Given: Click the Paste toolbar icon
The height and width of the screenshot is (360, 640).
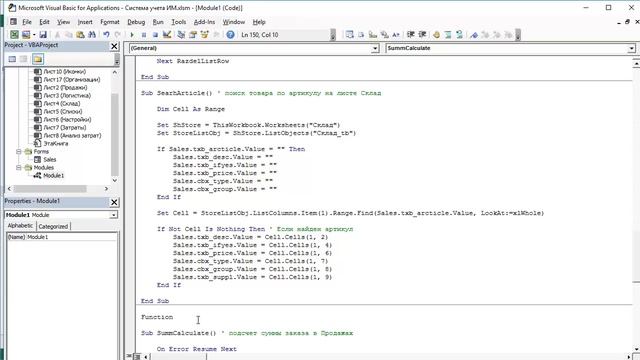Looking at the screenshot, I should [80, 35].
